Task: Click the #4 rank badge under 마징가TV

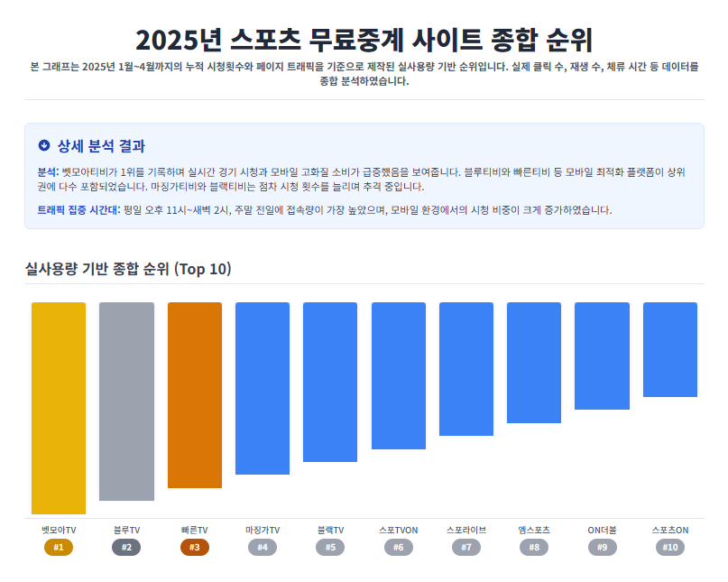Action: click(x=263, y=548)
